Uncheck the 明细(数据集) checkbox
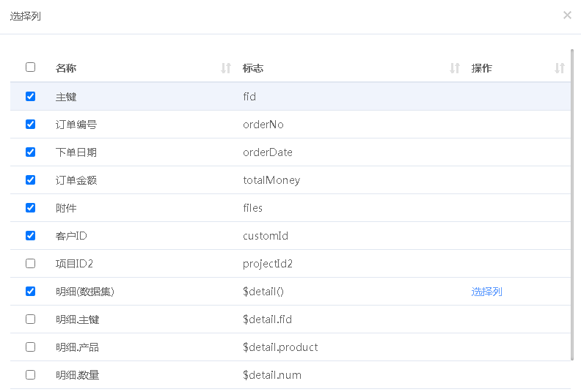This screenshot has width=581, height=392. tap(30, 291)
